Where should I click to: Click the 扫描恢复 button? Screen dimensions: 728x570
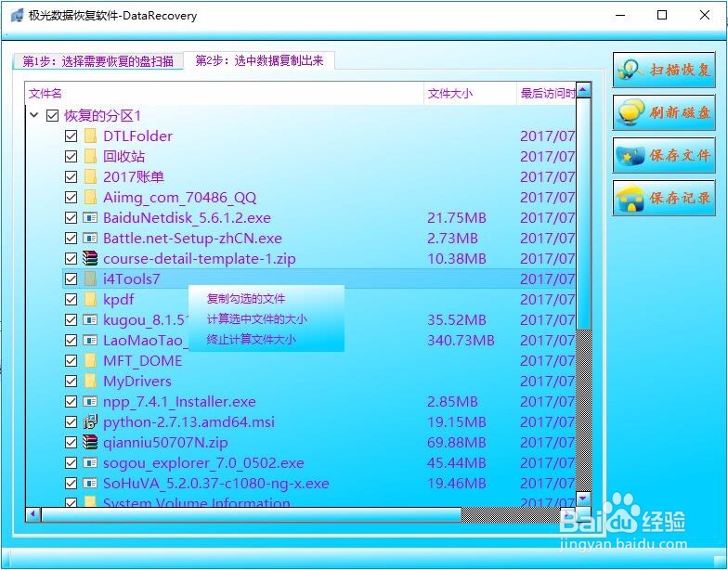[664, 70]
